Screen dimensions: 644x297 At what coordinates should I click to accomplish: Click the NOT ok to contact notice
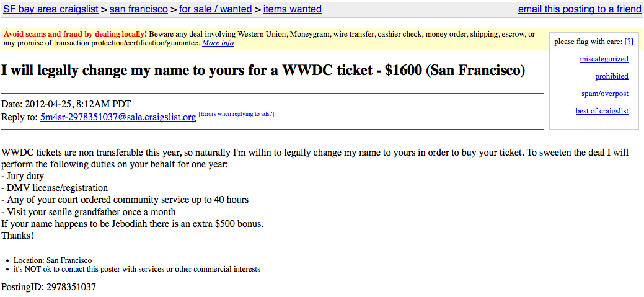coord(137,269)
